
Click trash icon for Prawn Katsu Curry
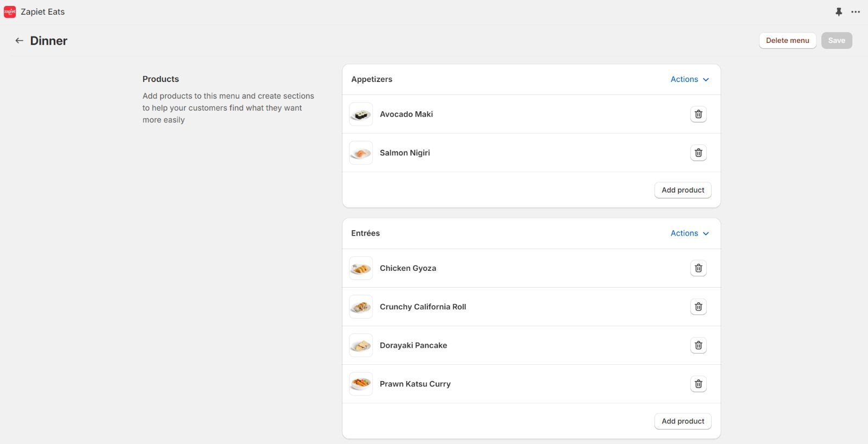coord(698,384)
